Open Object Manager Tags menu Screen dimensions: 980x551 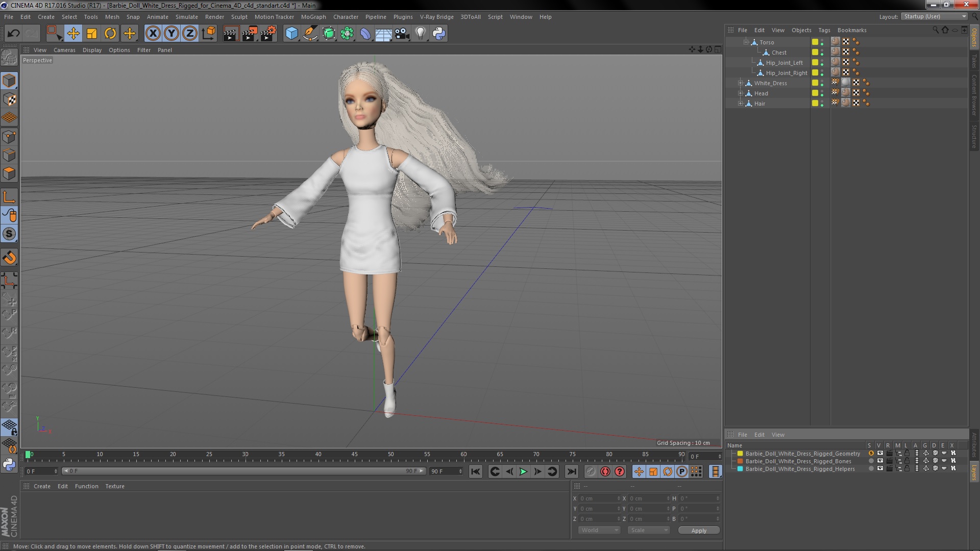click(x=824, y=30)
